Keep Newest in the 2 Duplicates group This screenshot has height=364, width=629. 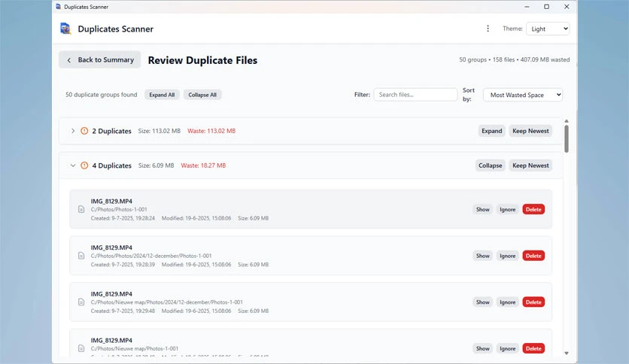(530, 131)
